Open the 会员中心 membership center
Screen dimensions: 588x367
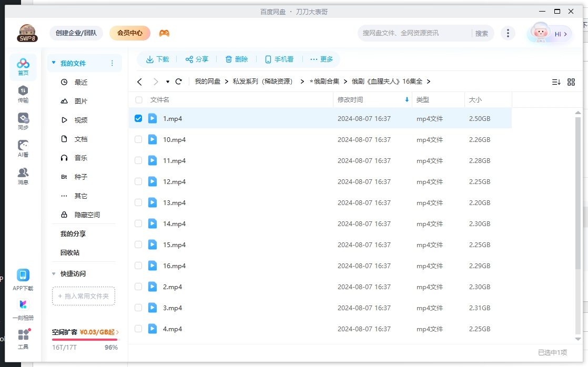129,33
